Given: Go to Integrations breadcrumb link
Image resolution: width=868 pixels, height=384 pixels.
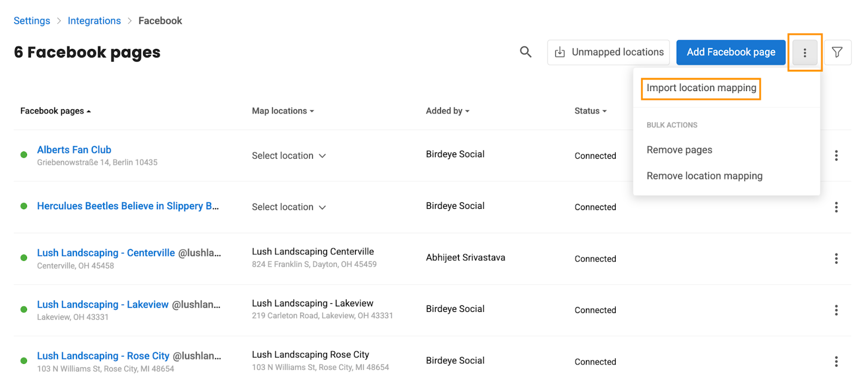Looking at the screenshot, I should click(94, 21).
